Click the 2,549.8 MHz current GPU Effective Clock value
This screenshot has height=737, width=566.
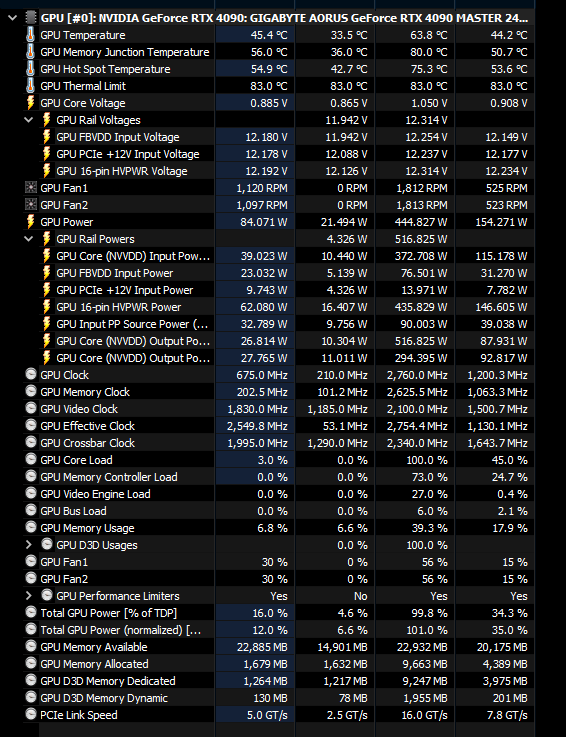(257, 426)
